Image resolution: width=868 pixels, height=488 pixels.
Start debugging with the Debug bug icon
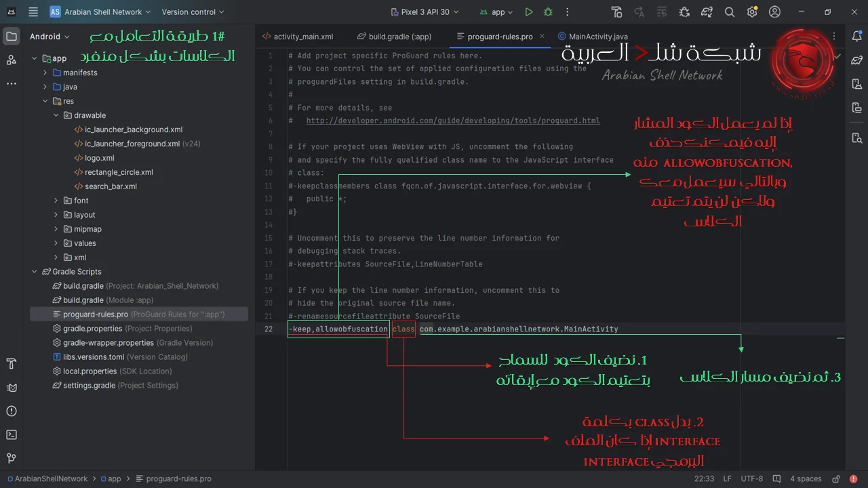coord(548,12)
